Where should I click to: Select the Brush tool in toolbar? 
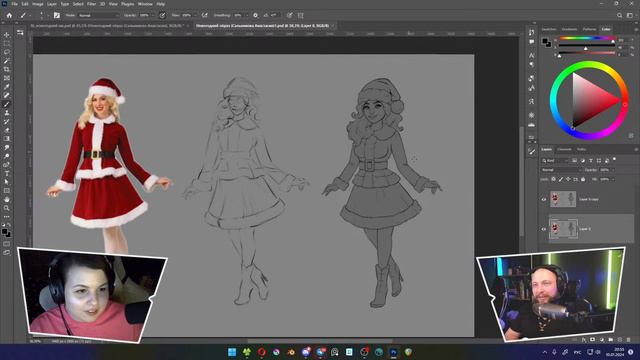(x=7, y=104)
